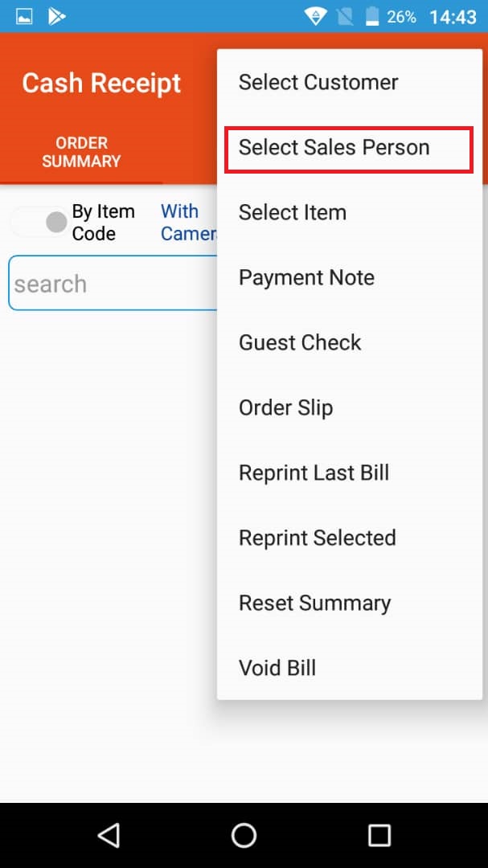Choose Select Customer from the menu
Viewport: 488px width, 868px height.
pyautogui.click(x=318, y=82)
